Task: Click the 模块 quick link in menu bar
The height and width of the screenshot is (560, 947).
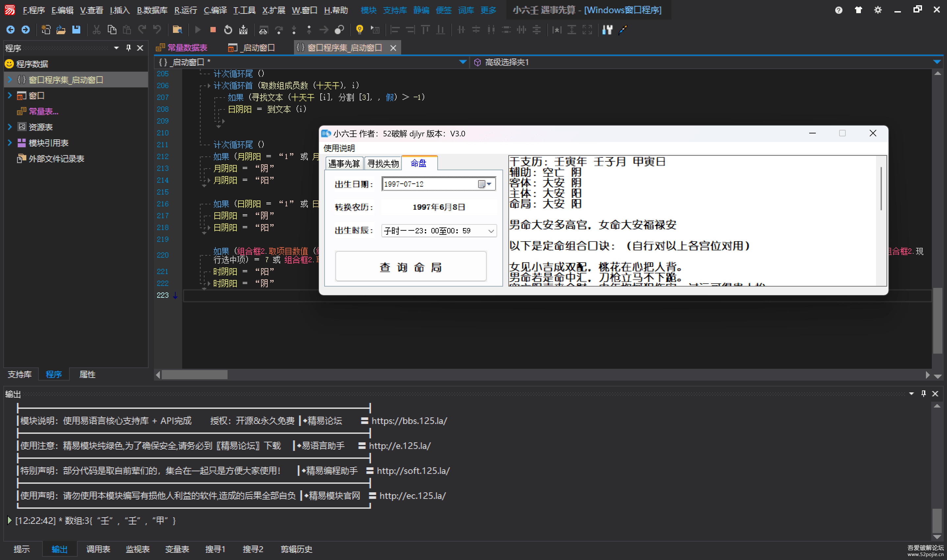Action: [368, 10]
